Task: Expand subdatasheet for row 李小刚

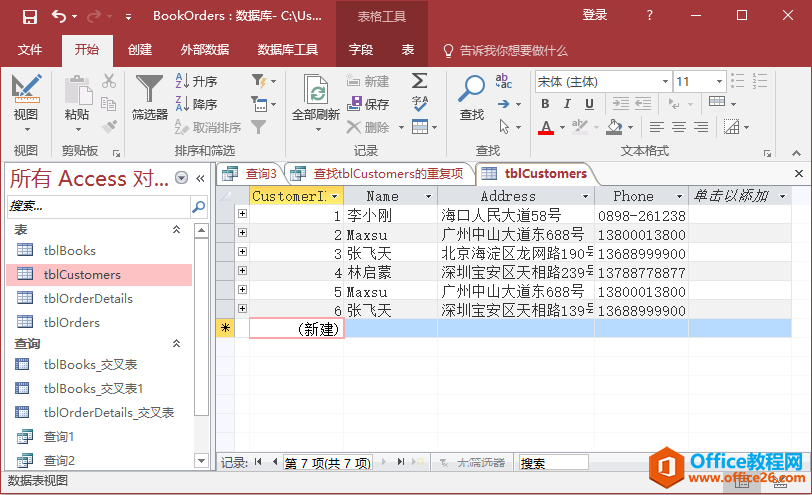Action: (242, 213)
